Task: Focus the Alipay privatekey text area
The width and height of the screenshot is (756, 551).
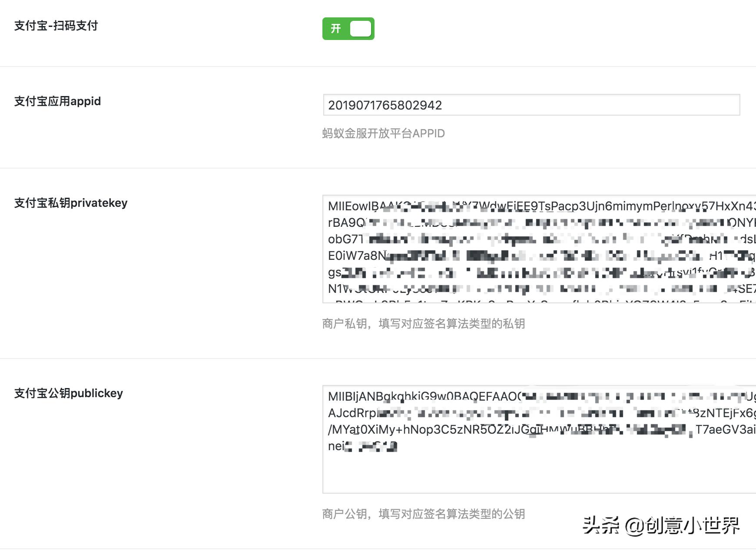Action: click(x=539, y=249)
